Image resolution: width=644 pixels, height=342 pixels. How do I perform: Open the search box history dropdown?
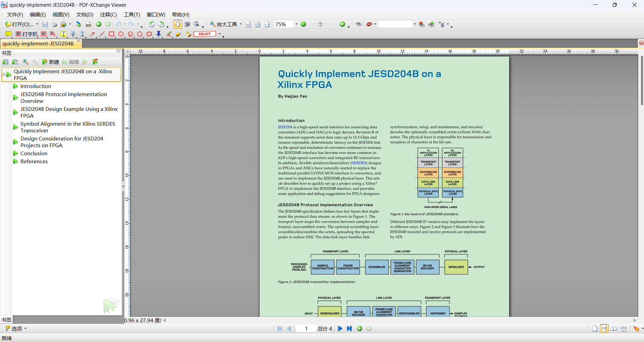point(415,24)
